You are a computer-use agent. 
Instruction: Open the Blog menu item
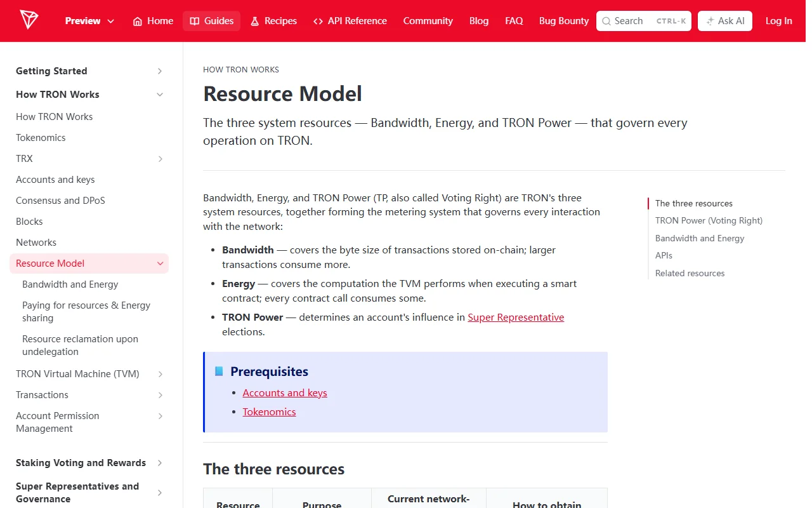coord(479,21)
